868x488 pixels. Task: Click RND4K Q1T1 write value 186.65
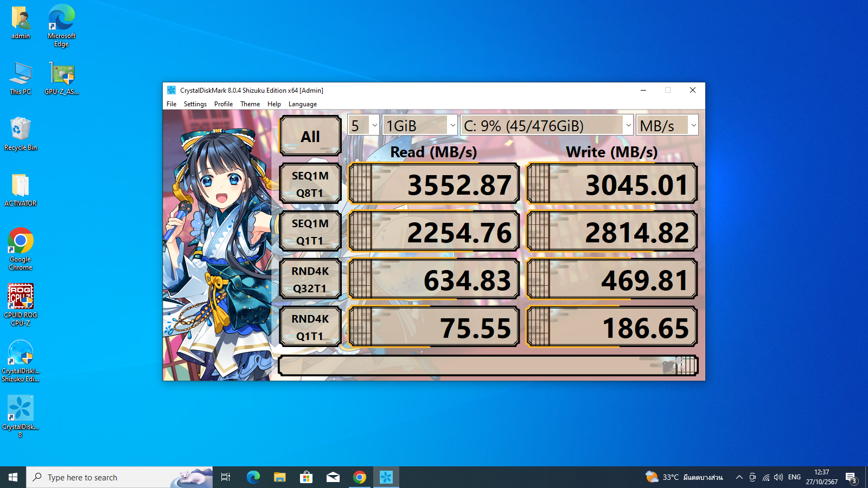click(612, 327)
